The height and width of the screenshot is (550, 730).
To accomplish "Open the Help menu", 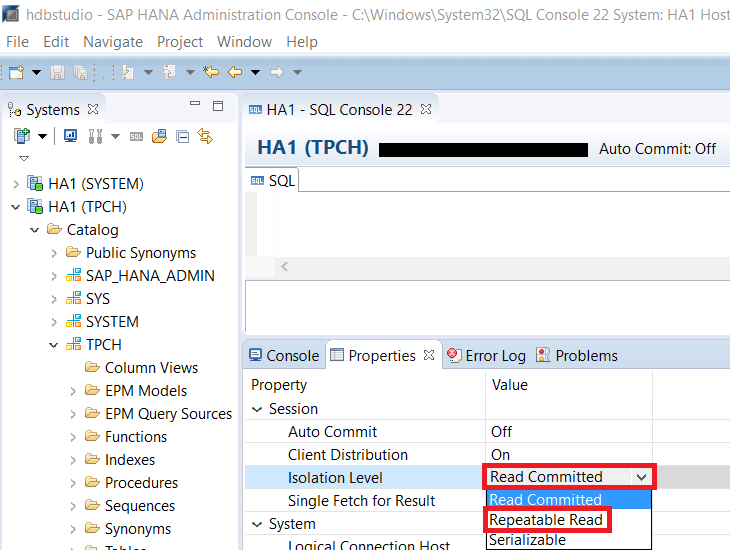I will tap(302, 42).
